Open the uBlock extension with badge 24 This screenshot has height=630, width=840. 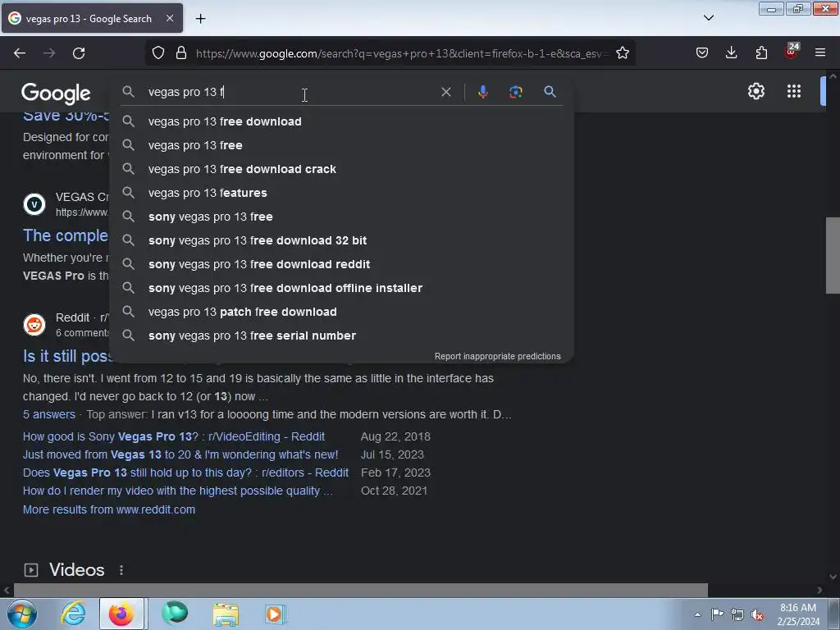pyautogui.click(x=792, y=52)
